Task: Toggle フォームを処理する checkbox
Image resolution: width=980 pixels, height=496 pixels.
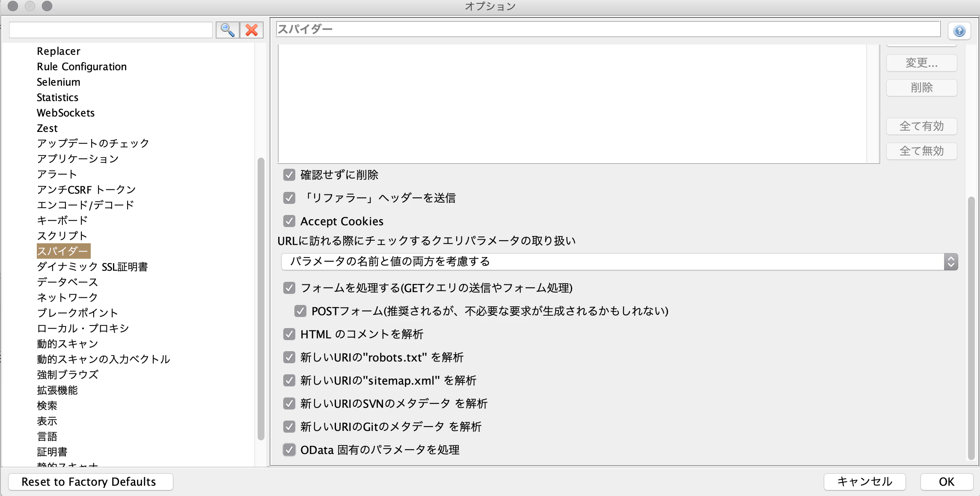Action: click(x=289, y=288)
